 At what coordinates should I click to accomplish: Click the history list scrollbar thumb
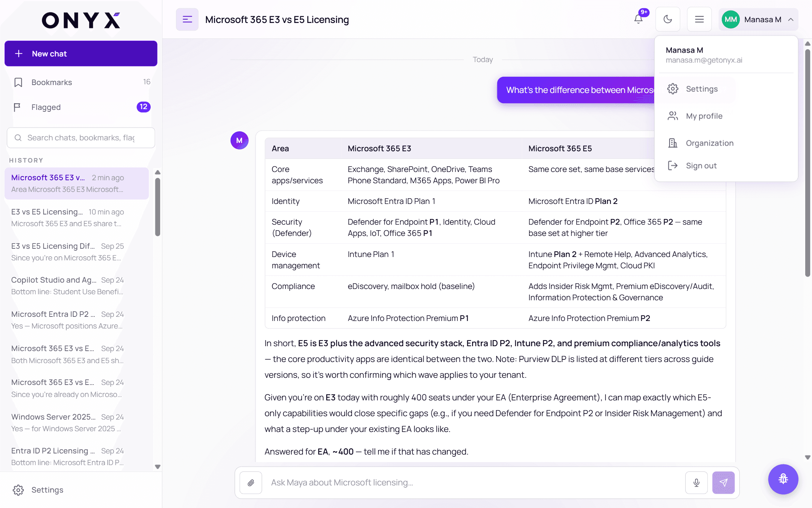(x=158, y=207)
